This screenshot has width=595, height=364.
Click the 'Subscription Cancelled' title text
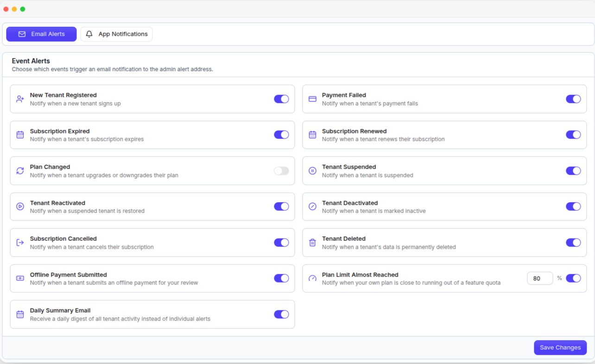pos(63,239)
